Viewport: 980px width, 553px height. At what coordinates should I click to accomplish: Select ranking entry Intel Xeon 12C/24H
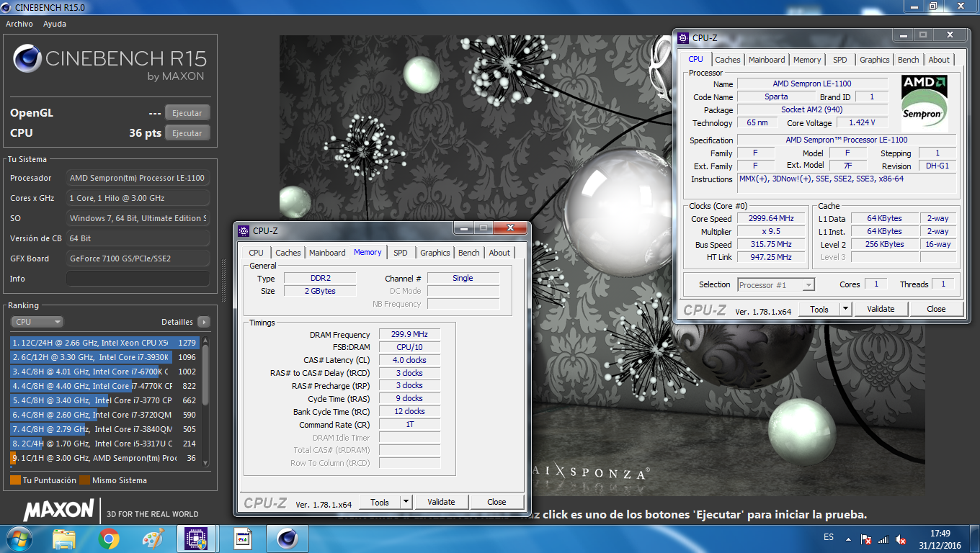click(x=104, y=343)
